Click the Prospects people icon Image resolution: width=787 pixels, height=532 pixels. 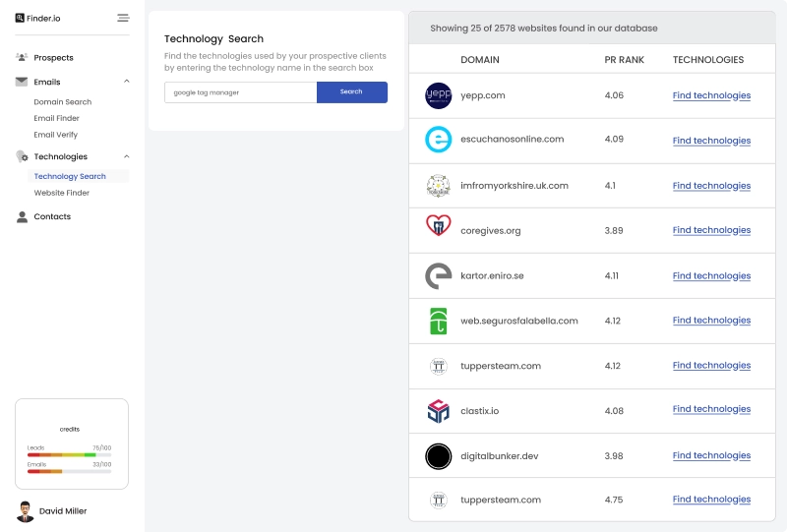click(x=22, y=58)
